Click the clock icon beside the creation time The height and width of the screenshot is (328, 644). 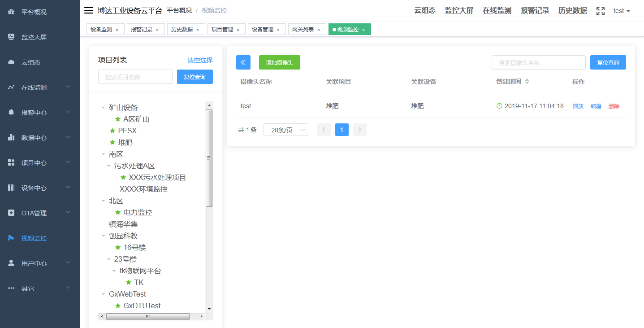(x=499, y=106)
